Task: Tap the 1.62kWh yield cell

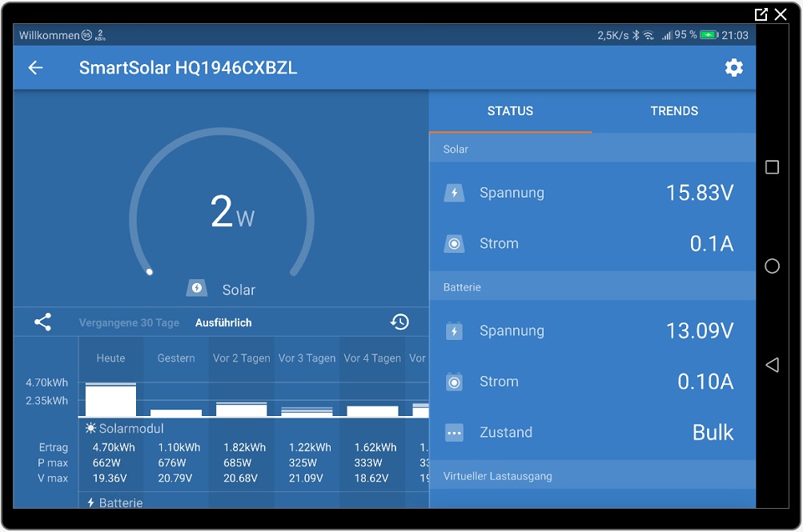Action: point(375,447)
